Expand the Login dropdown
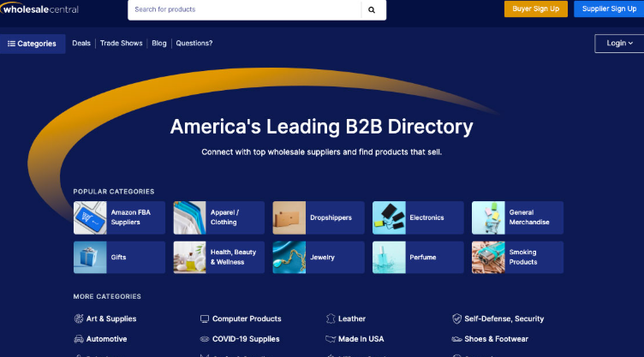 click(619, 44)
